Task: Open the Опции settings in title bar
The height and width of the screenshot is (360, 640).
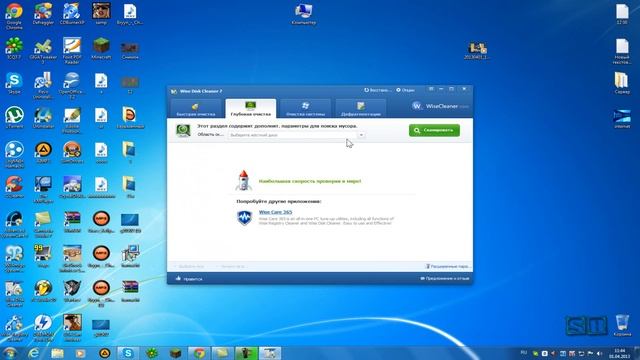Action: (x=405, y=90)
